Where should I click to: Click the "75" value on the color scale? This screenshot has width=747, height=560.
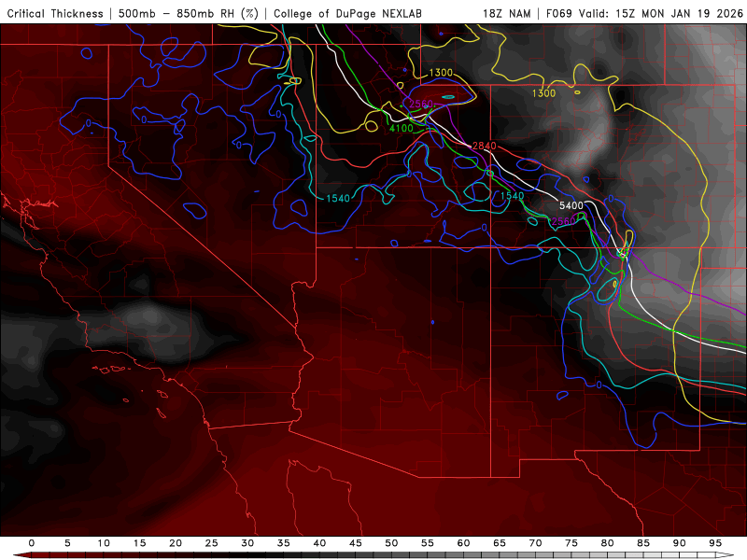(571, 543)
